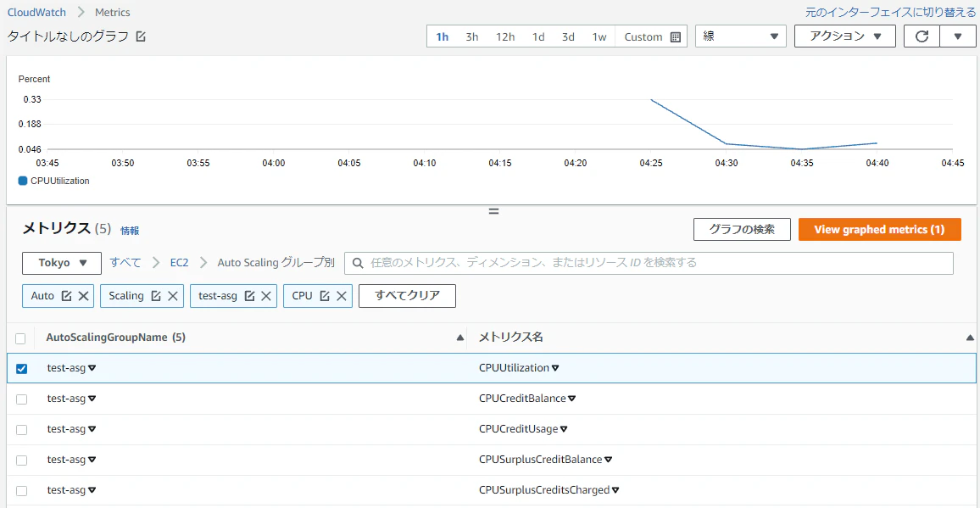Check the CPUCreditUsage row checkbox
Viewport: 980px width, 508px height.
pos(21,430)
